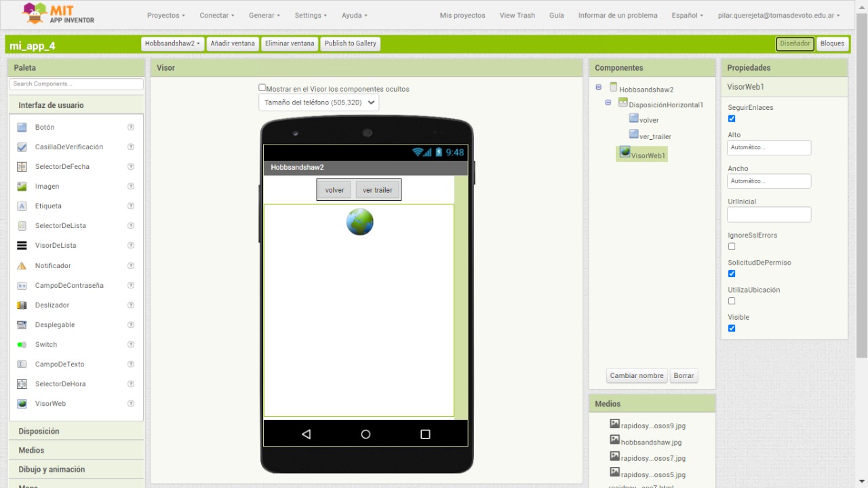Screen dimensions: 868x488
Task: Collapse the DisposiciónHorizontal1 tree node
Action: (x=608, y=102)
